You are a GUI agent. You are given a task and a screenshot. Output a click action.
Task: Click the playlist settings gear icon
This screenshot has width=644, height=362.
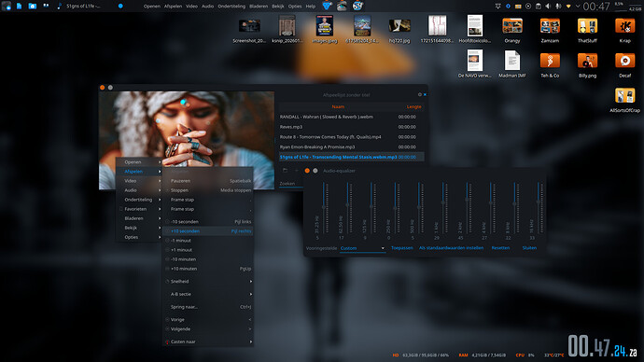pos(420,94)
